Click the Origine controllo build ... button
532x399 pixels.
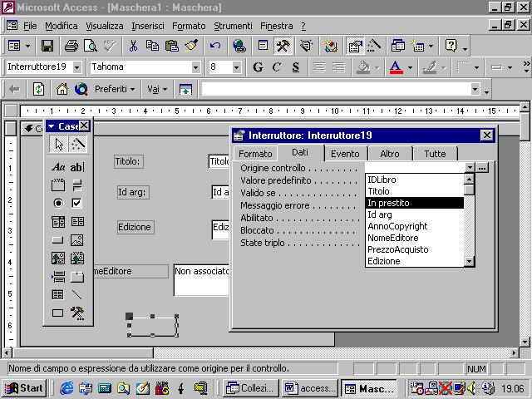tap(482, 167)
